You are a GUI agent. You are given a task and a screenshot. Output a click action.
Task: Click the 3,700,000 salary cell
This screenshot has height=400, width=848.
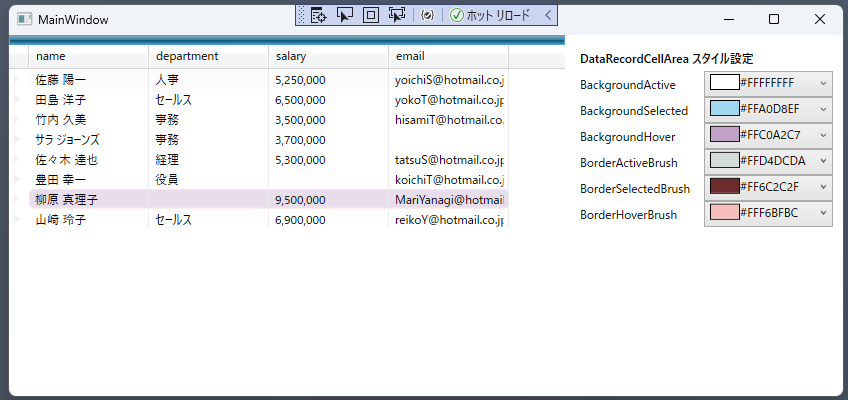(329, 140)
